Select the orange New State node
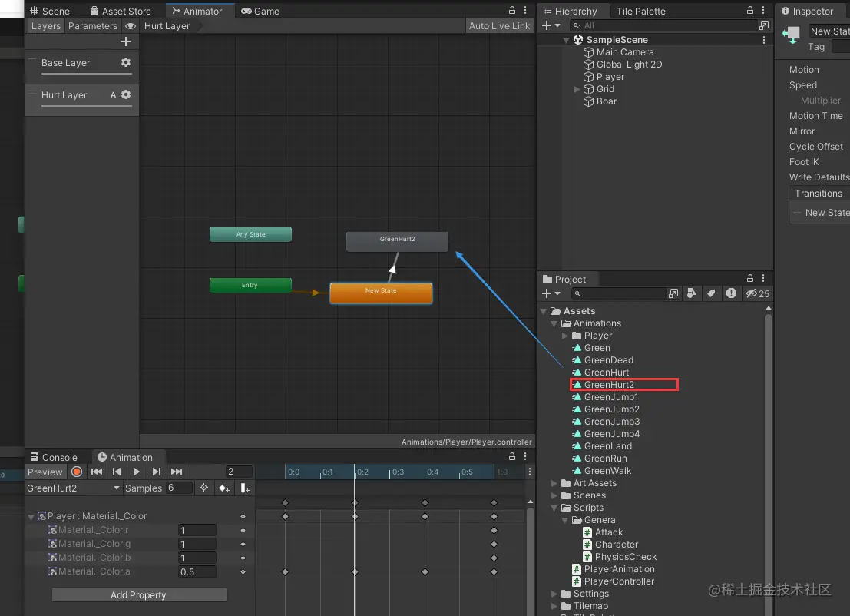Image resolution: width=850 pixels, height=616 pixels. [381, 293]
